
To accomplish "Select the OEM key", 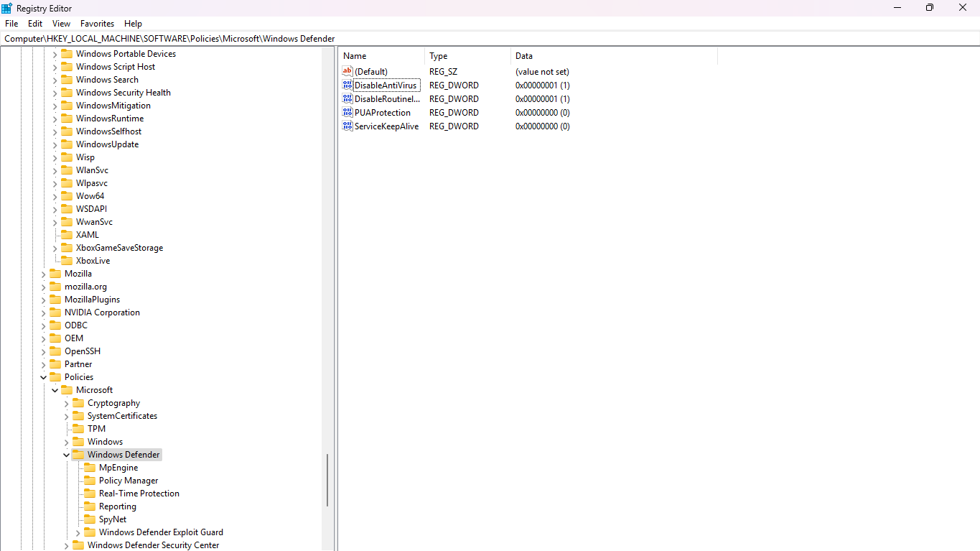I will pos(74,338).
